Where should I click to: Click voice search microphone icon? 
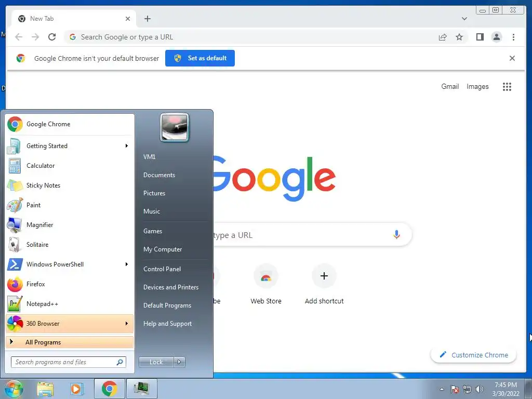pyautogui.click(x=396, y=234)
